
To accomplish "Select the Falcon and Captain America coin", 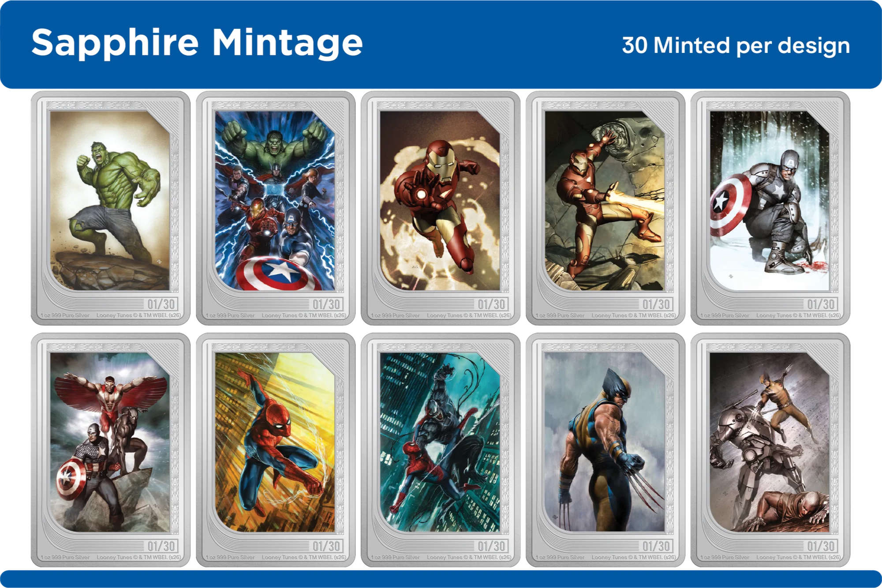I will coord(110,450).
